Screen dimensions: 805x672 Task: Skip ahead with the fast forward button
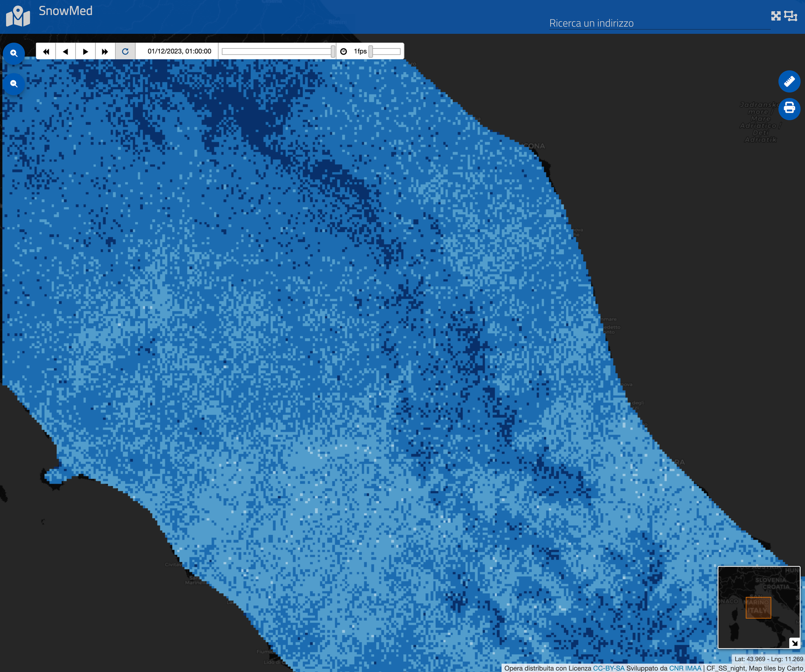(x=105, y=52)
